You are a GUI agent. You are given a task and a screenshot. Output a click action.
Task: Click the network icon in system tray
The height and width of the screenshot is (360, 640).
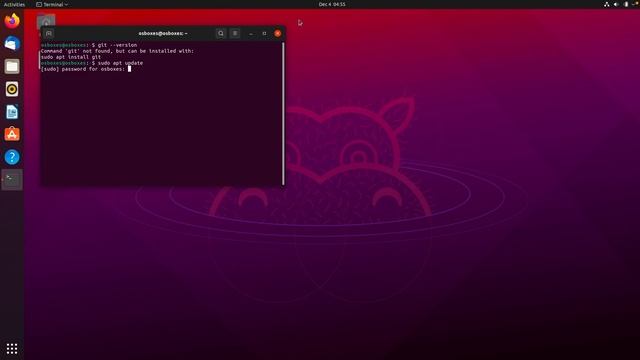click(607, 4)
